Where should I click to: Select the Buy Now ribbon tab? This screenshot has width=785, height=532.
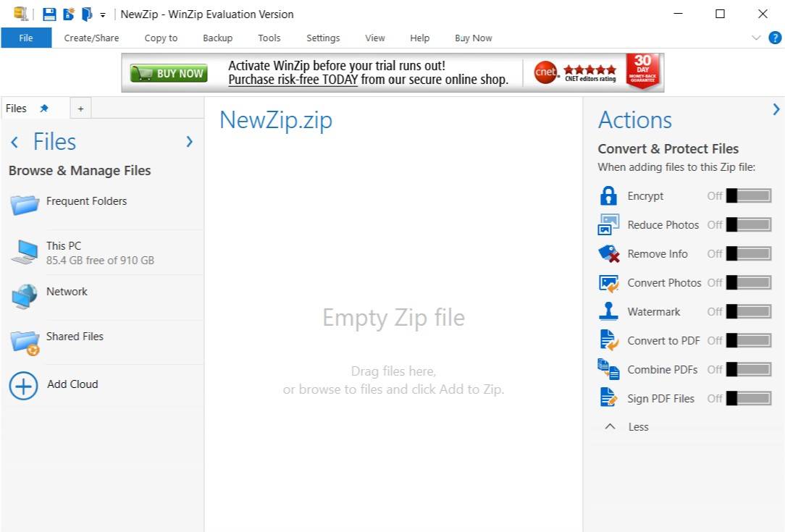473,38
